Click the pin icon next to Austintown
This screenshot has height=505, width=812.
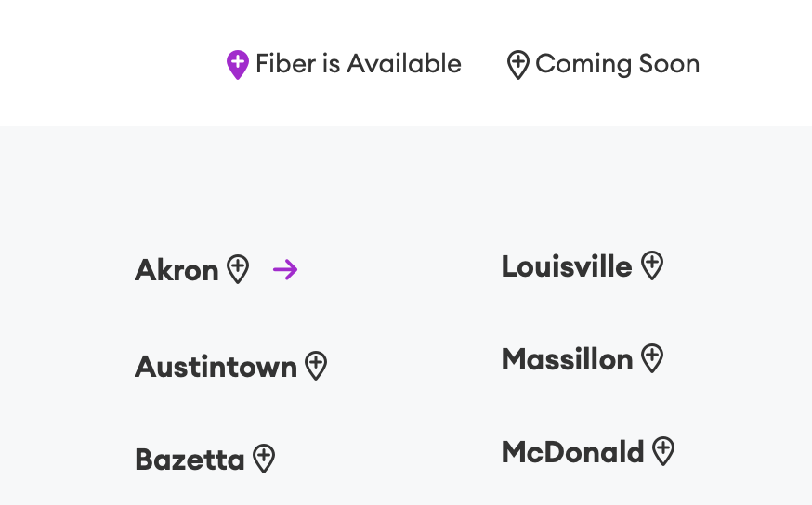[316, 366]
